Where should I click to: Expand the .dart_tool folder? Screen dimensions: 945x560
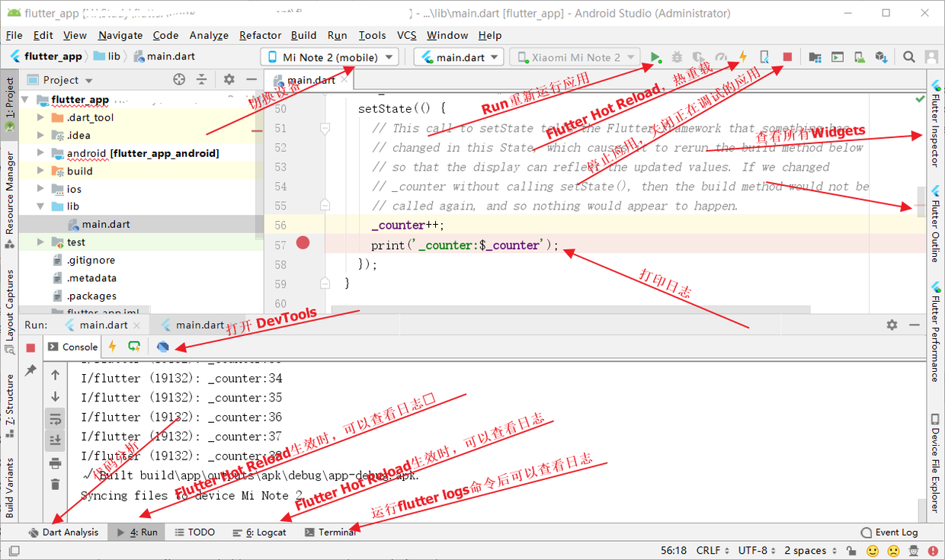(x=41, y=117)
